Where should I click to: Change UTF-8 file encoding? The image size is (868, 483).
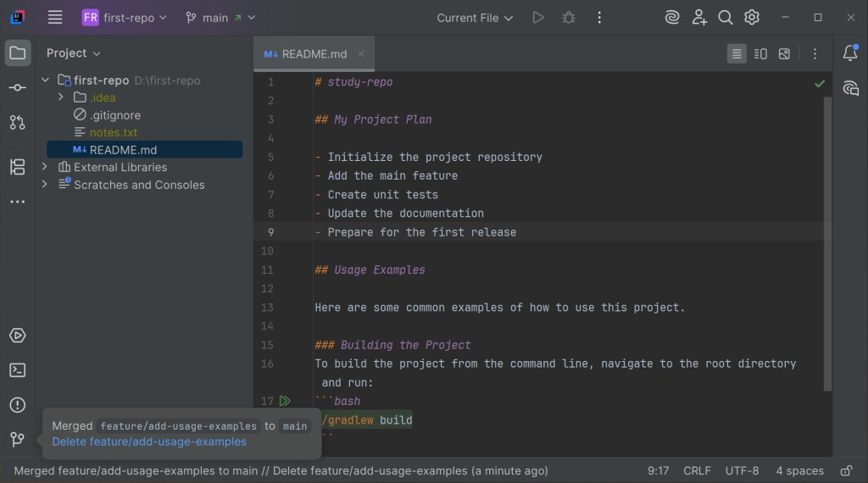click(x=742, y=471)
